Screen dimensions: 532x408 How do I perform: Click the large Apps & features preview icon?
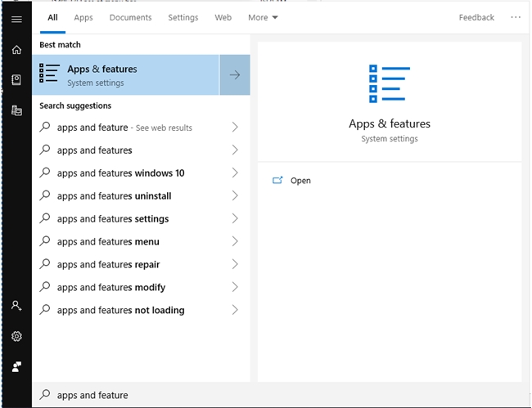click(390, 83)
